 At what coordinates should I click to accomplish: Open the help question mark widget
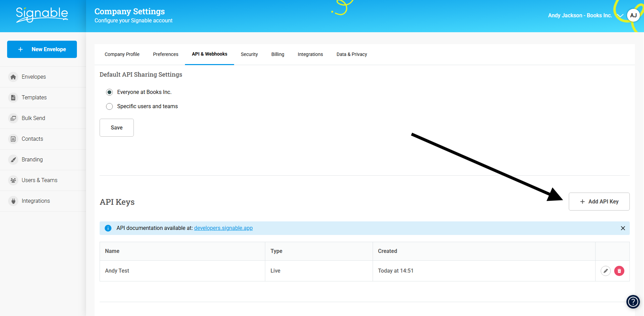[633, 301]
